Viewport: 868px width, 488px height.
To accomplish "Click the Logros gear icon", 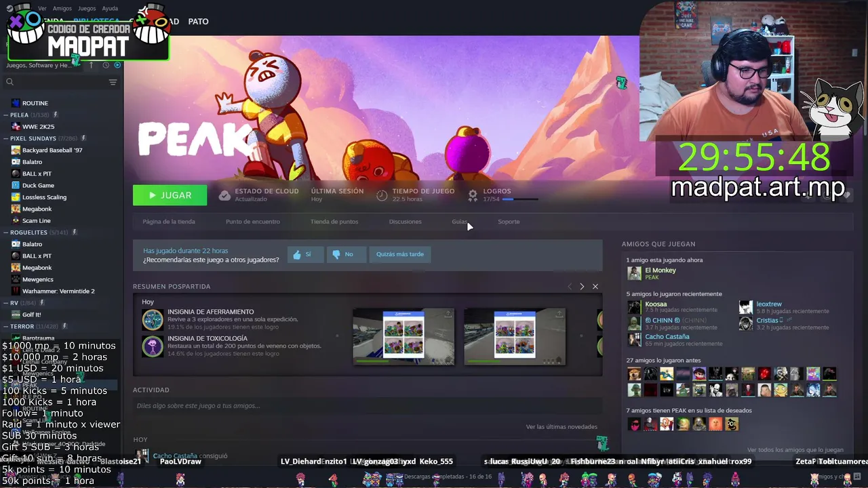I will coord(473,195).
